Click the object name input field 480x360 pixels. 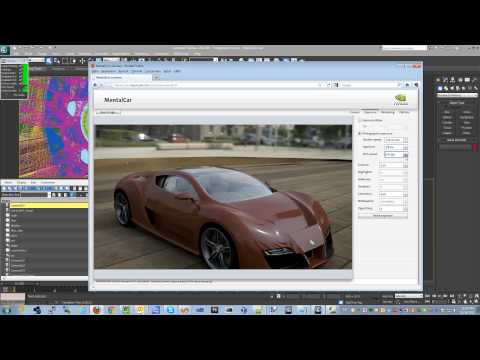point(455,148)
